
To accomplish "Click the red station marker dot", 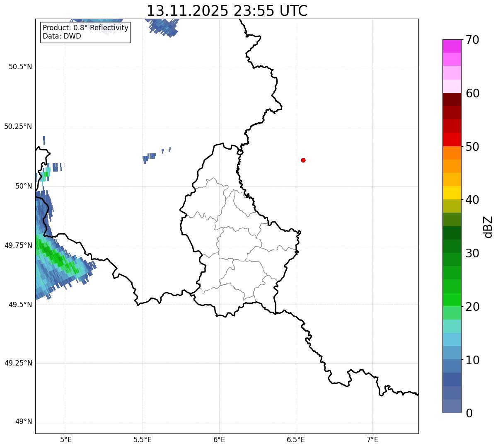I will click(x=303, y=160).
